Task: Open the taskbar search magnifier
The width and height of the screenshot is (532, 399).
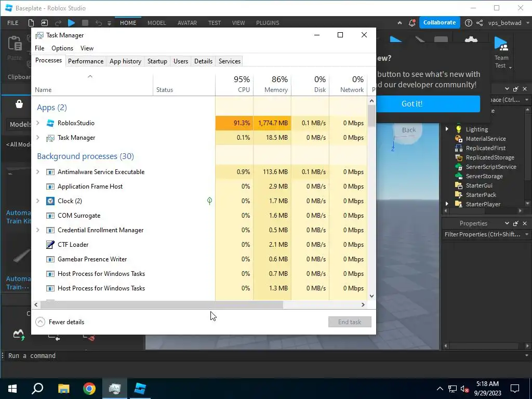Action: (37, 389)
